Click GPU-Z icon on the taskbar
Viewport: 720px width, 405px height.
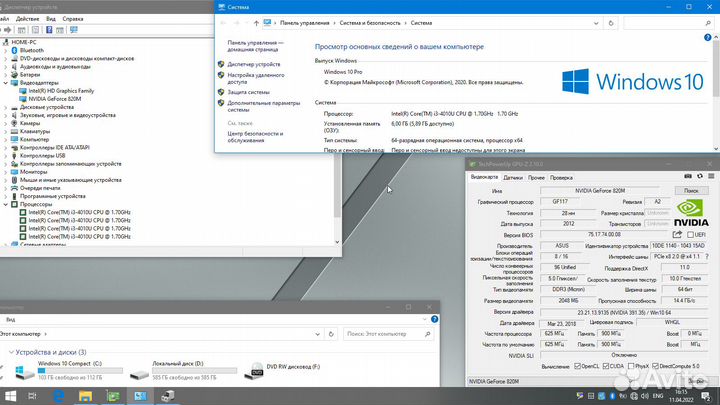(113, 396)
